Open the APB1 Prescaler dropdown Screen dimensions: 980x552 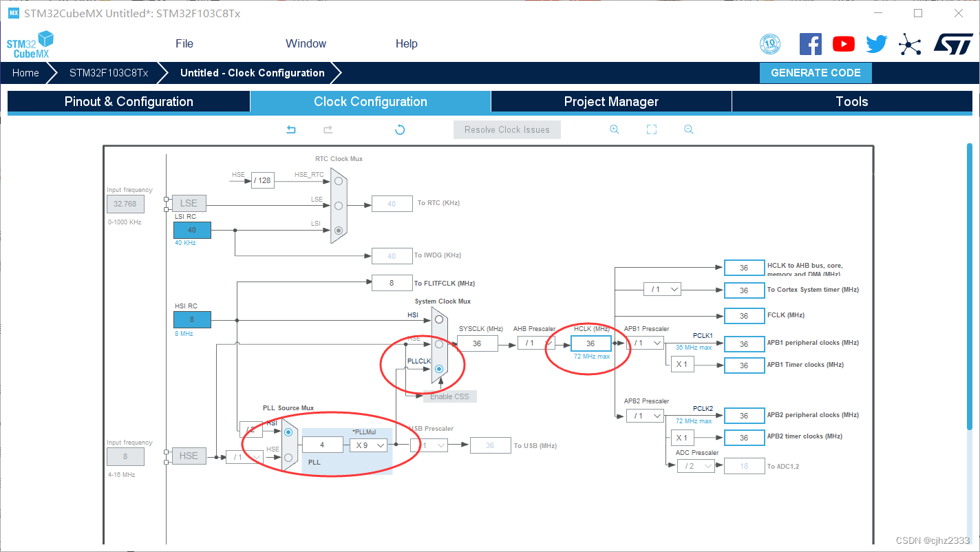pyautogui.click(x=645, y=343)
